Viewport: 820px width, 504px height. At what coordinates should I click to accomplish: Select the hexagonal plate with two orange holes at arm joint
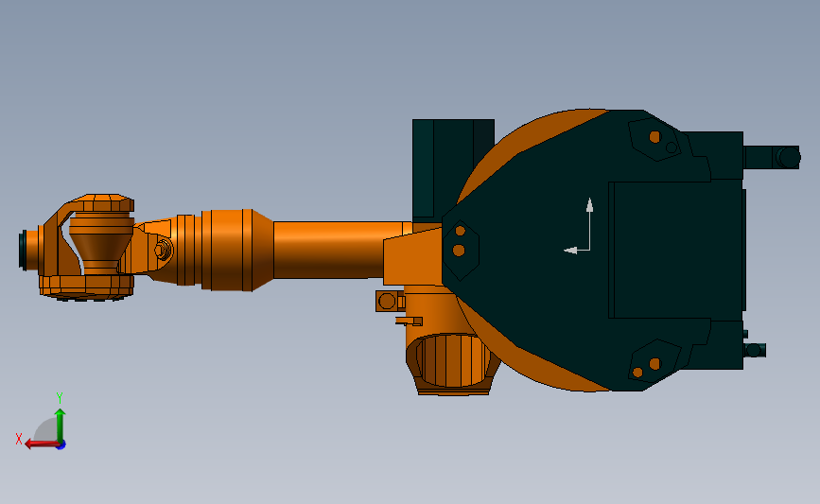(x=461, y=251)
